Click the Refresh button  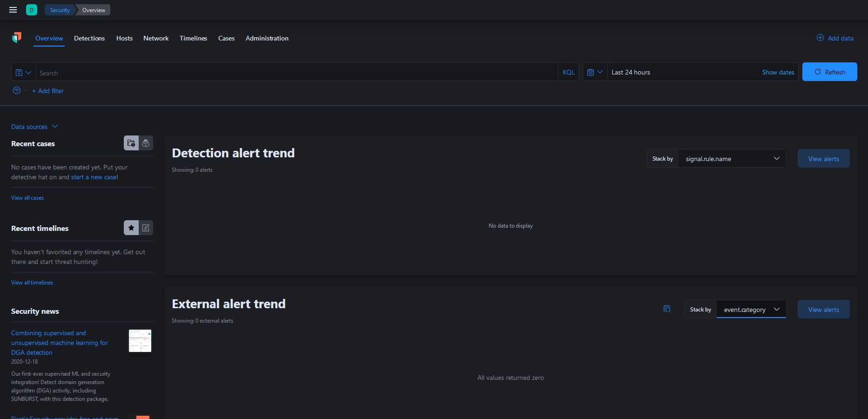(829, 72)
